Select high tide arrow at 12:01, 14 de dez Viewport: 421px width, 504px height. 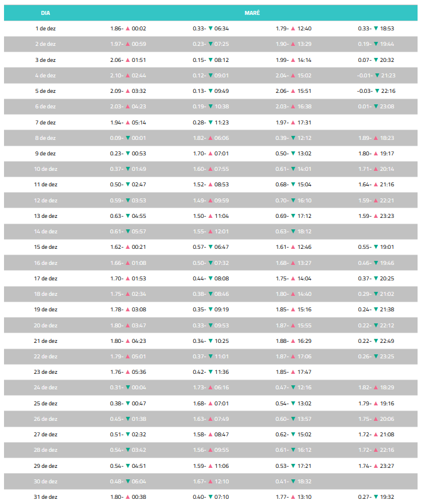pos(210,232)
